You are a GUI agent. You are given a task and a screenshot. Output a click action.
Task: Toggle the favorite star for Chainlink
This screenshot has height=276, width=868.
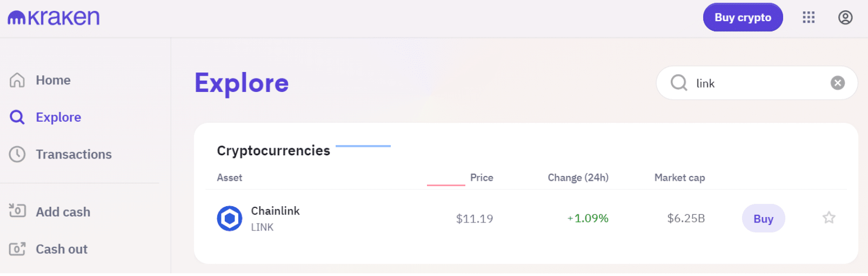click(829, 218)
